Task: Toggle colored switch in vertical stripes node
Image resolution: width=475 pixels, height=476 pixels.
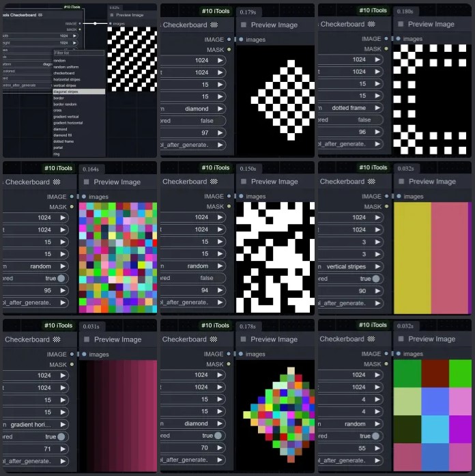Action: point(351,279)
